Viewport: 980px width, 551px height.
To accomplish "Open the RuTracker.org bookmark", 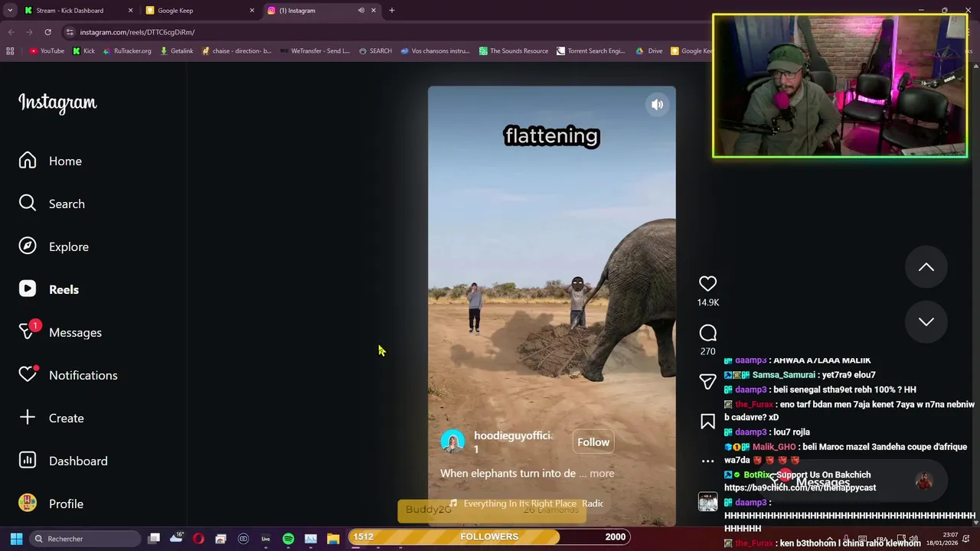I will coord(127,51).
